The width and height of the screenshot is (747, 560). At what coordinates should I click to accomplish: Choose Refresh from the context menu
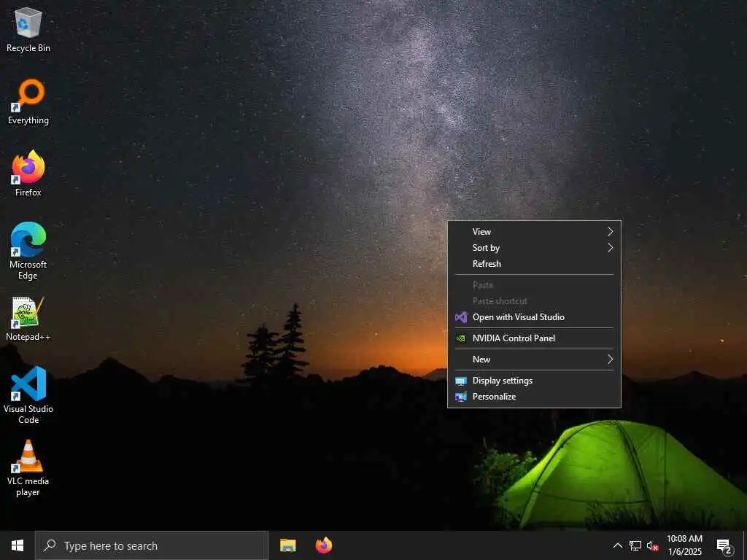pyautogui.click(x=534, y=264)
